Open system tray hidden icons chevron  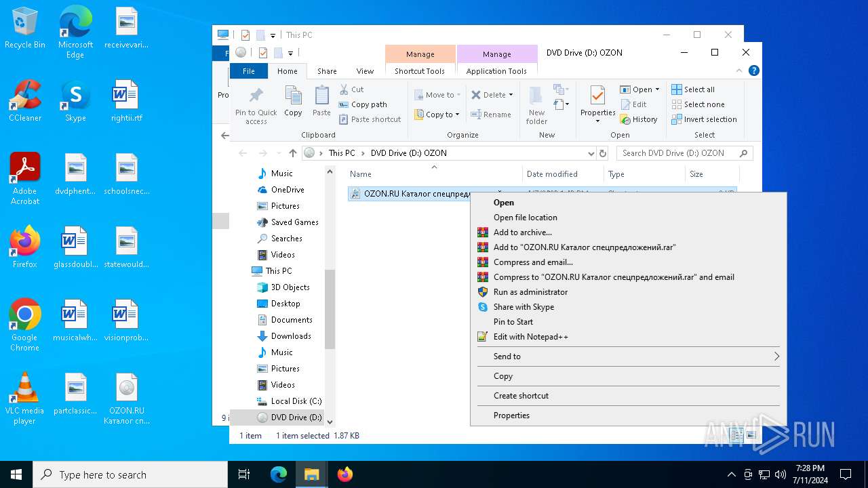pyautogui.click(x=731, y=474)
